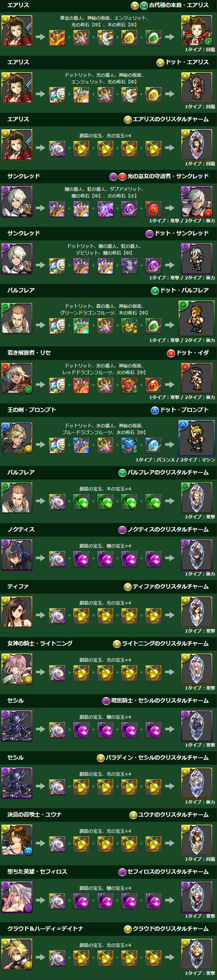Open the セフィロスのクリスタルチャーム header text

pos(168,872)
